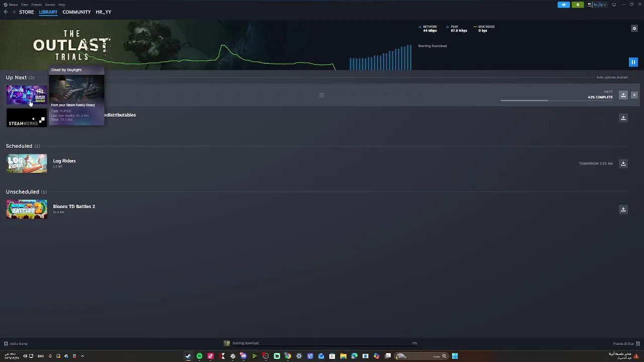The image size is (644, 362).
Task: Open the Friends menu
Action: tap(37, 5)
